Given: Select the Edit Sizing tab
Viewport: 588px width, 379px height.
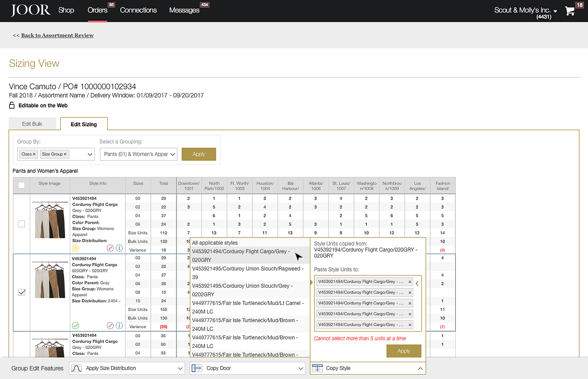Looking at the screenshot, I should (84, 124).
